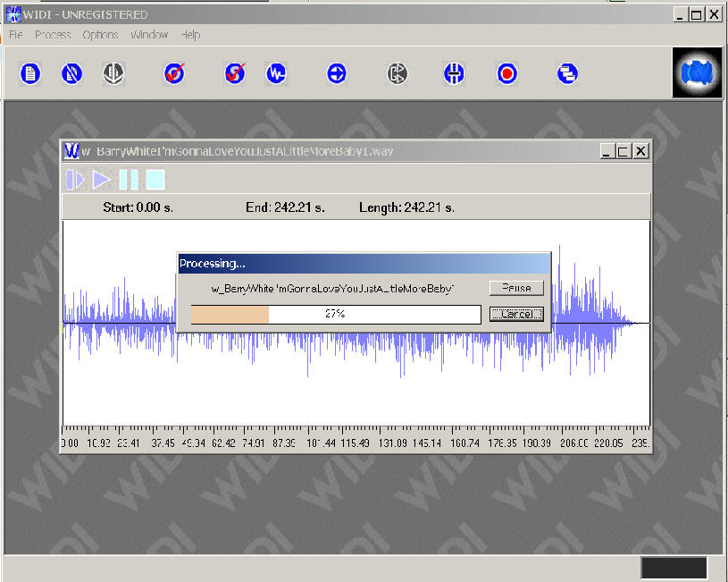This screenshot has width=728, height=582.
Task: Click the blue right-arrow circle toolbar icon
Action: click(x=337, y=73)
